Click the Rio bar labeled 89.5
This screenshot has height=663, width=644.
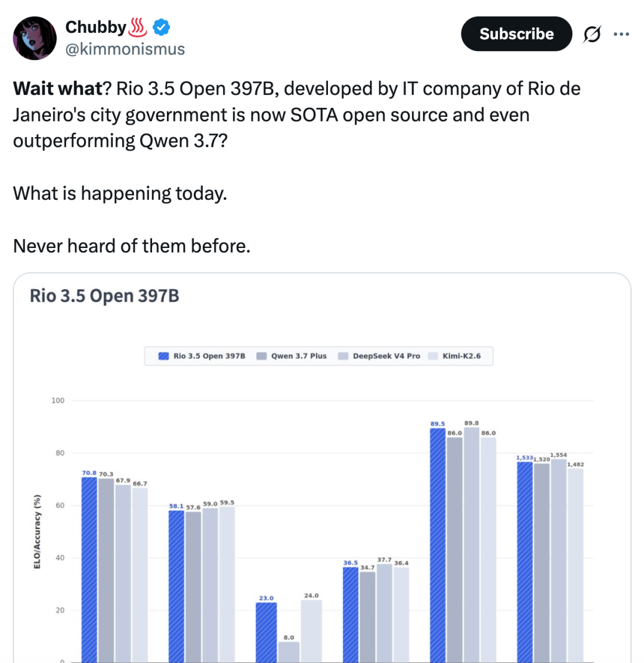438,545
